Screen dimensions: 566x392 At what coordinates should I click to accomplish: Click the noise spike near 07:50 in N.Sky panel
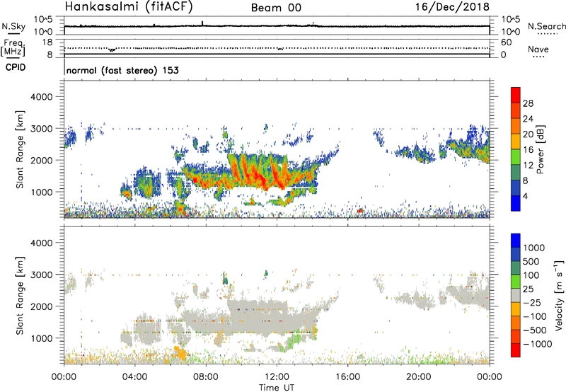pyautogui.click(x=202, y=23)
